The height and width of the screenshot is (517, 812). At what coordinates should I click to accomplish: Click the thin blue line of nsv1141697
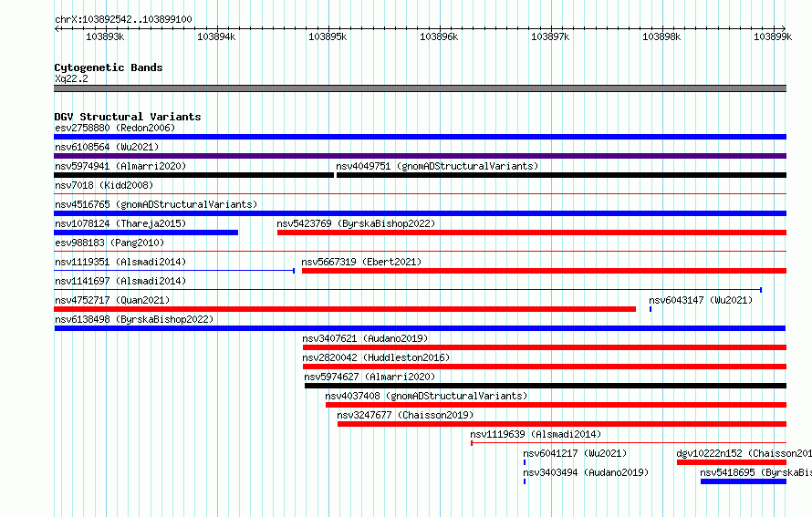click(x=408, y=290)
